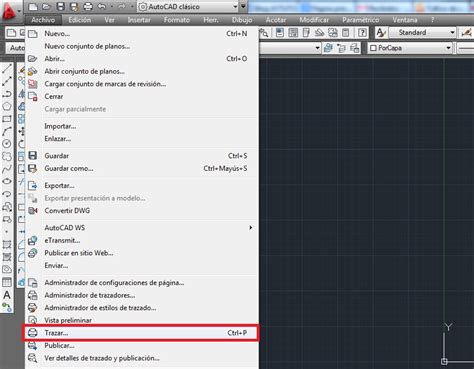This screenshot has height=369, width=474.
Task: Select the Revision Cloud tool
Action: pyautogui.click(x=7, y=156)
